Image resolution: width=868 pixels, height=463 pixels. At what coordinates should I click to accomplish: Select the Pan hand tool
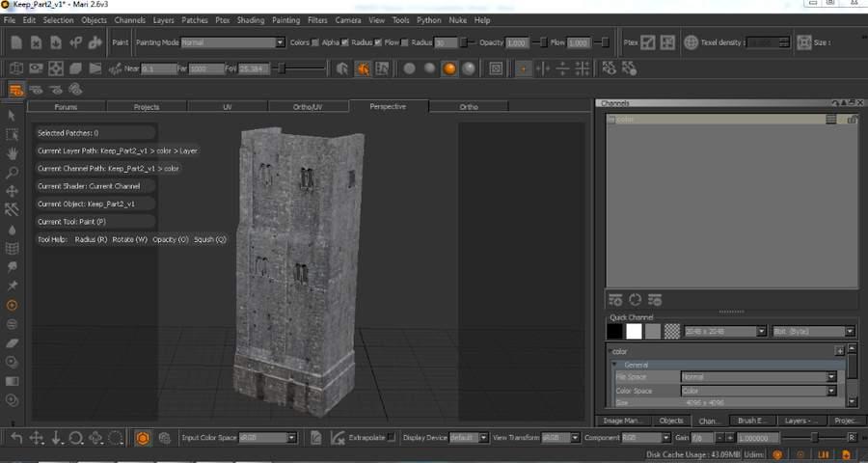(12, 153)
